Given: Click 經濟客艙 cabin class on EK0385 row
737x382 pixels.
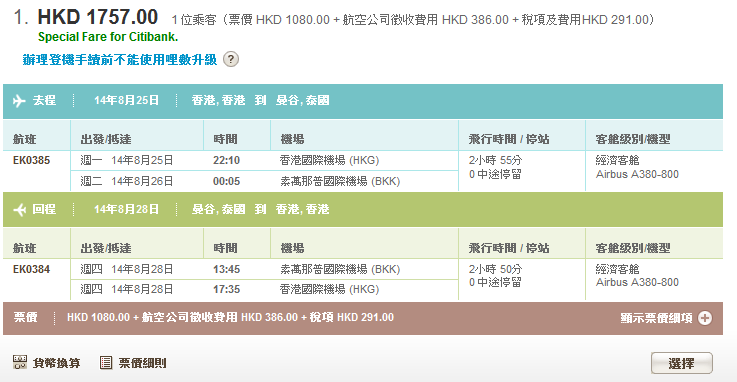Looking at the screenshot, I should (618, 160).
